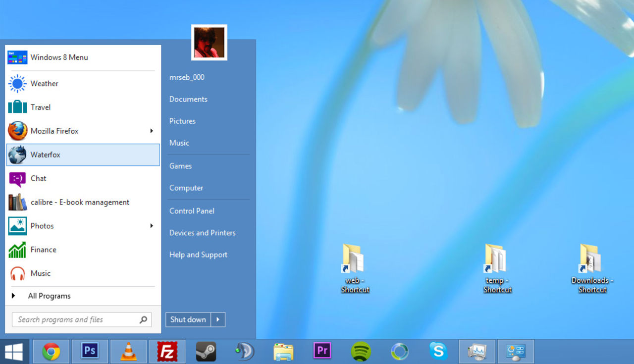
Task: Launch FileZilla from the taskbar
Action: [x=167, y=351]
